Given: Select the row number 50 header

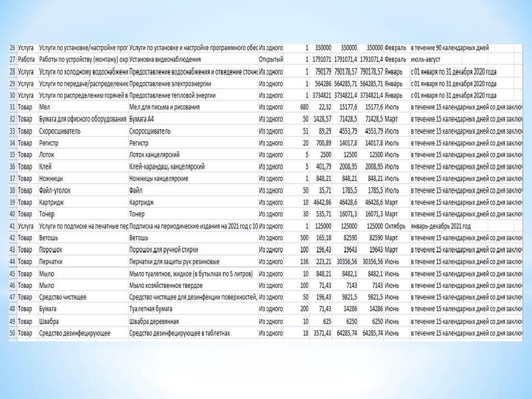Looking at the screenshot, I should pyautogui.click(x=12, y=333).
